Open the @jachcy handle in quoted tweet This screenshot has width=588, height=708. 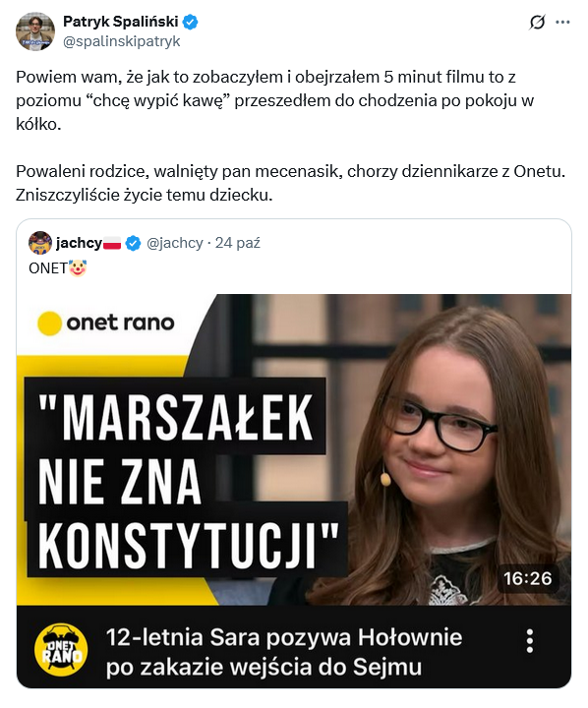[175, 243]
